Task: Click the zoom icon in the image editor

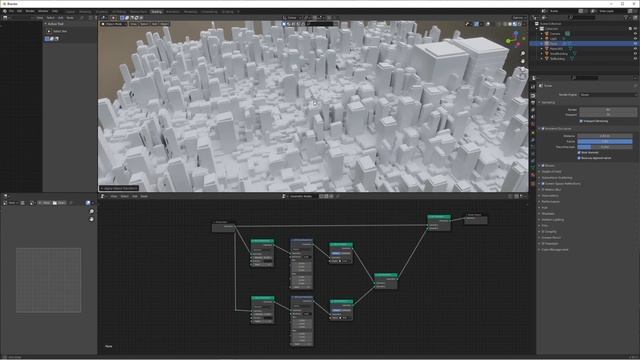Action: (91, 211)
